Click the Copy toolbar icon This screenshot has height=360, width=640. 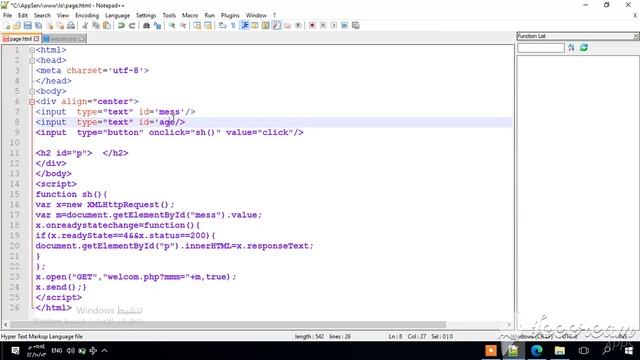click(96, 26)
